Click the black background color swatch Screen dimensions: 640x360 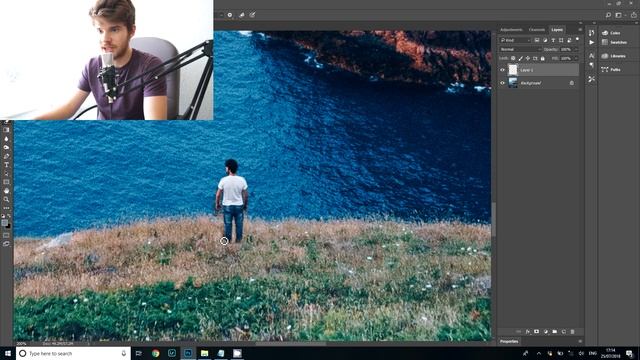point(9,226)
